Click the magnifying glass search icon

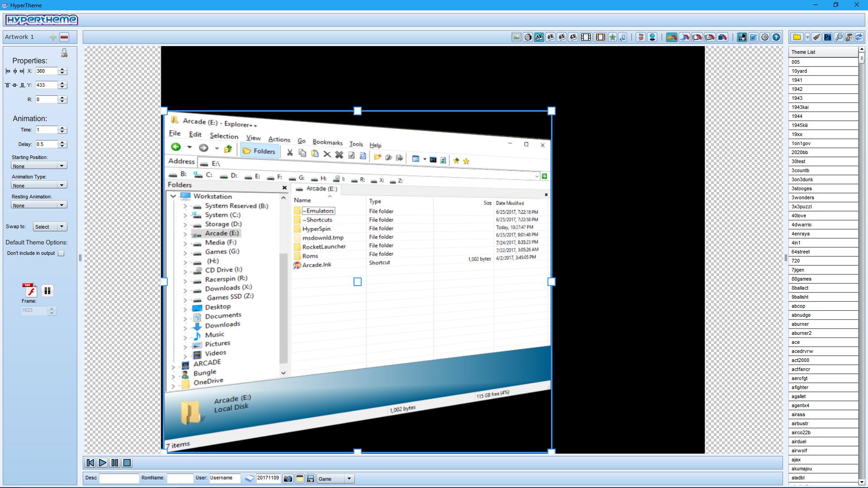(x=839, y=38)
